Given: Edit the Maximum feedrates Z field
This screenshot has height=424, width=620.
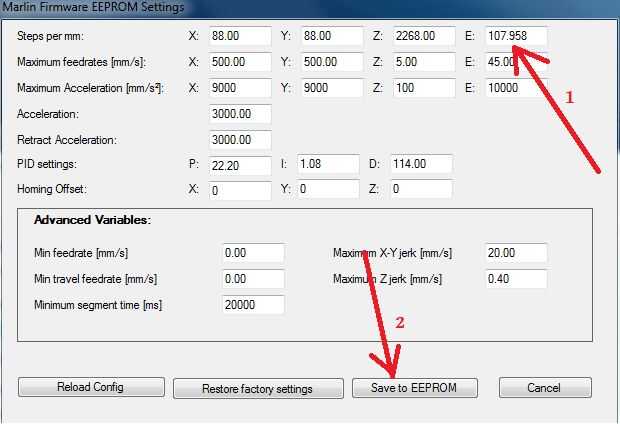Looking at the screenshot, I should [424, 62].
